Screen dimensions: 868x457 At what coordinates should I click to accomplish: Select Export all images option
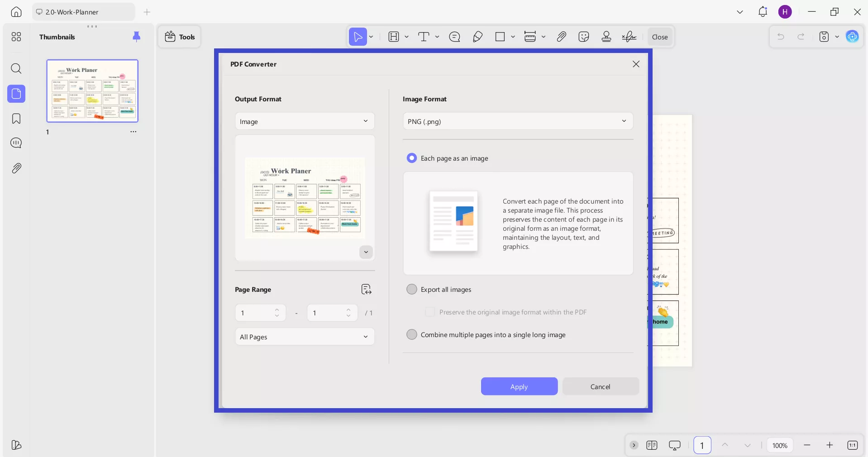(412, 289)
